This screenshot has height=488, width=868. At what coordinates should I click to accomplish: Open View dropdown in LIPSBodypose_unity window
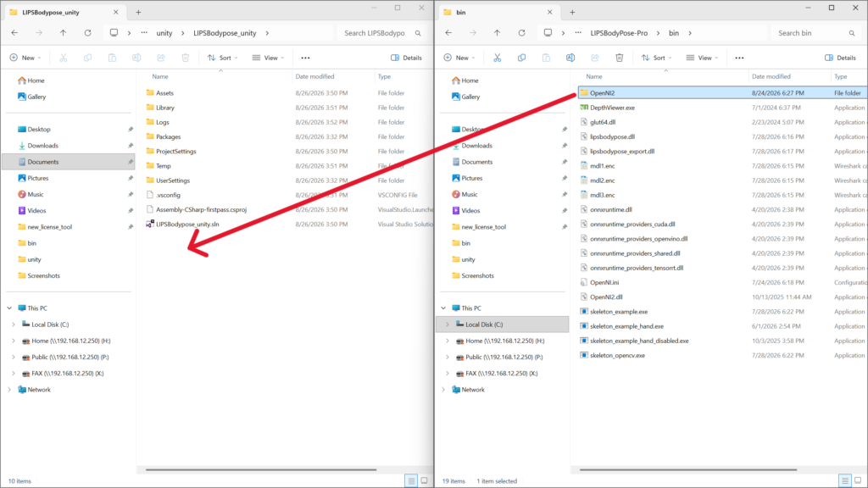(268, 58)
